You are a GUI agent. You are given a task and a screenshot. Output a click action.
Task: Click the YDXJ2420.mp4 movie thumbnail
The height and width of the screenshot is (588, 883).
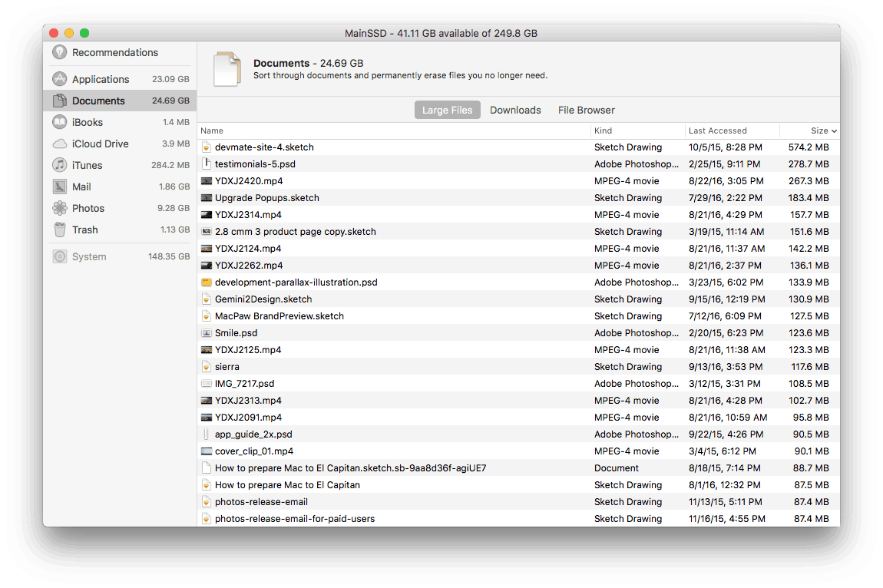tap(206, 181)
